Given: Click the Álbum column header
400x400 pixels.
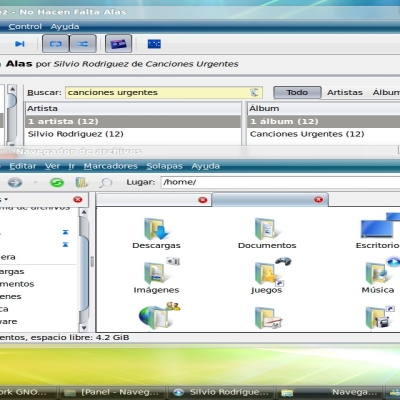Looking at the screenshot, I should click(x=323, y=108).
